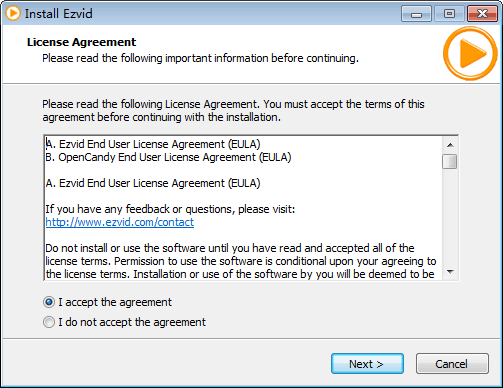
Task: Click the license scrollbar thumb
Action: 450,161
